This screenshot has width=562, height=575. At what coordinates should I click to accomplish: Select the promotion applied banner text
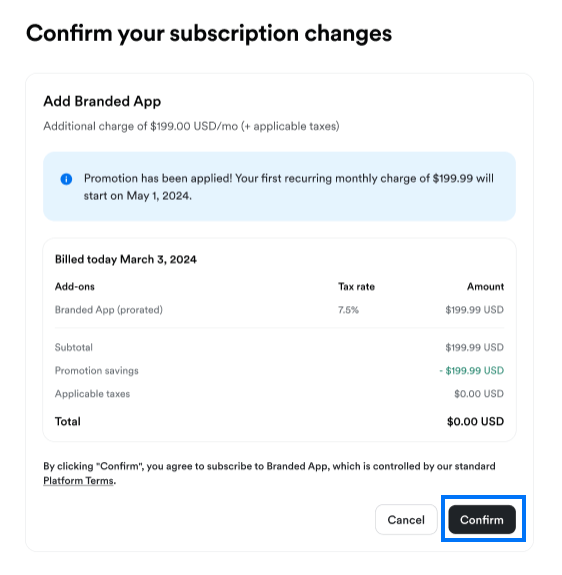(x=289, y=187)
